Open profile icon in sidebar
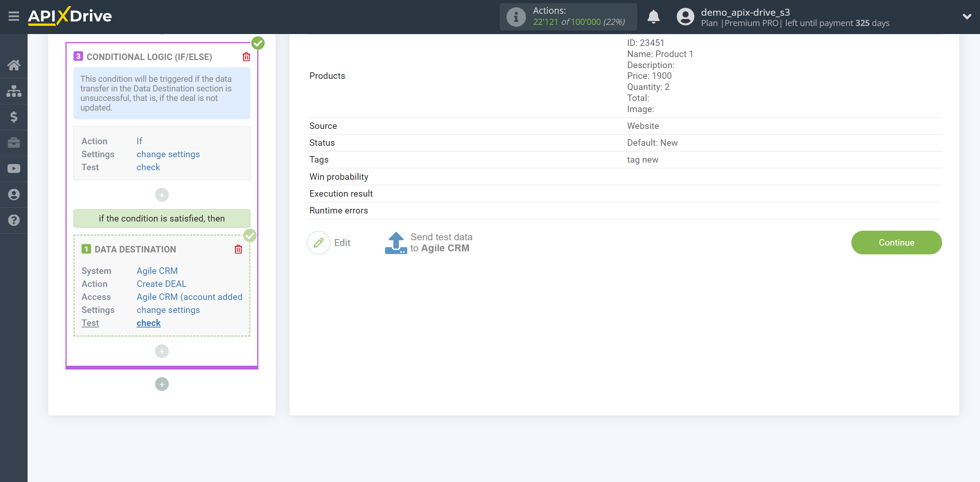The width and height of the screenshot is (980, 482). pos(14,194)
